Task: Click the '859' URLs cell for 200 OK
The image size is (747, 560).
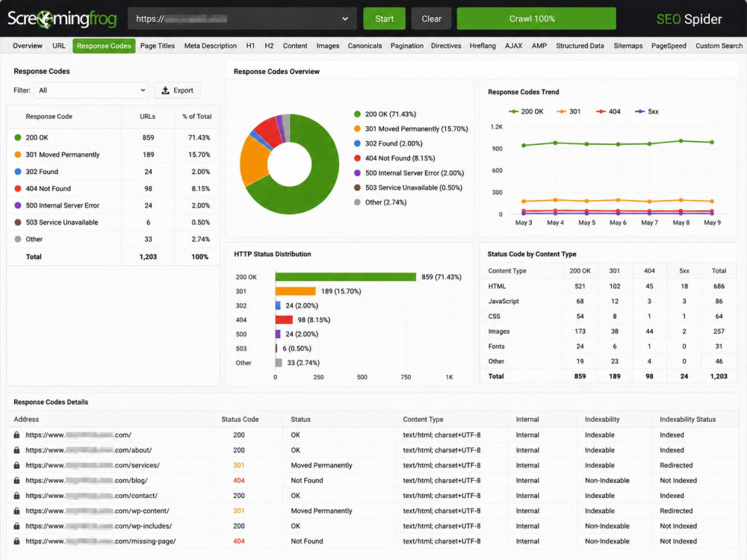Action: click(148, 137)
